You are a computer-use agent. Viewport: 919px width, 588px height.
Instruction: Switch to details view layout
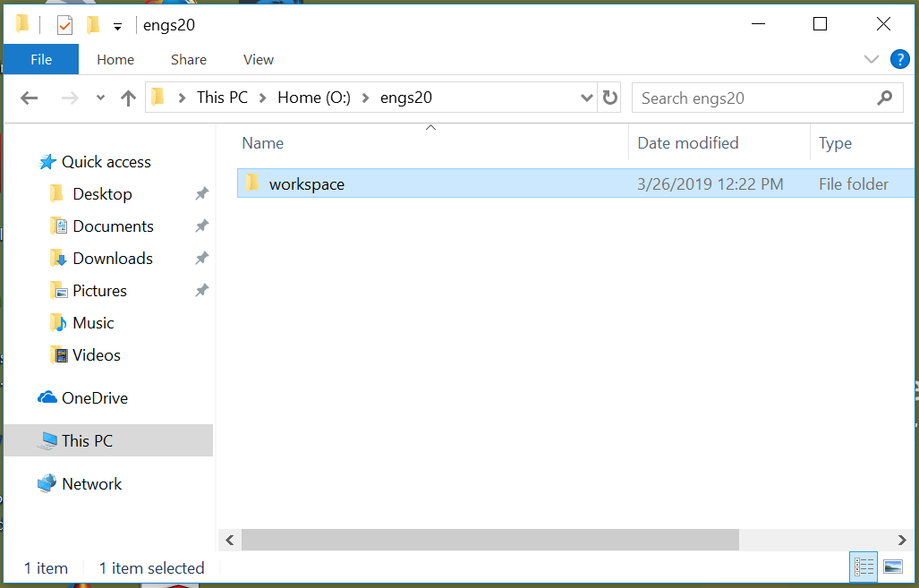pos(864,567)
